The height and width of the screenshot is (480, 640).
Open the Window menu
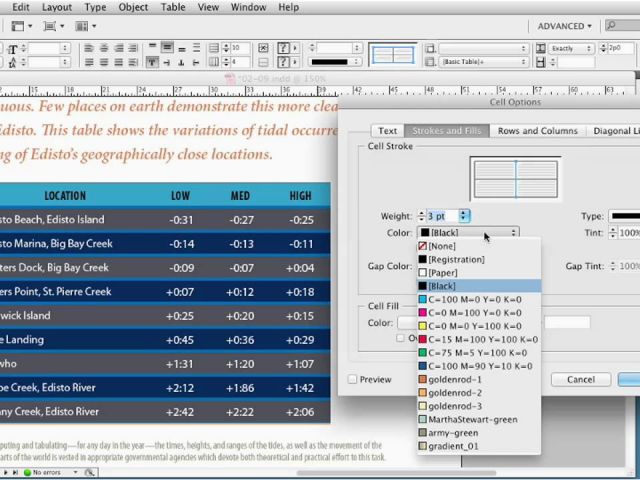(248, 7)
